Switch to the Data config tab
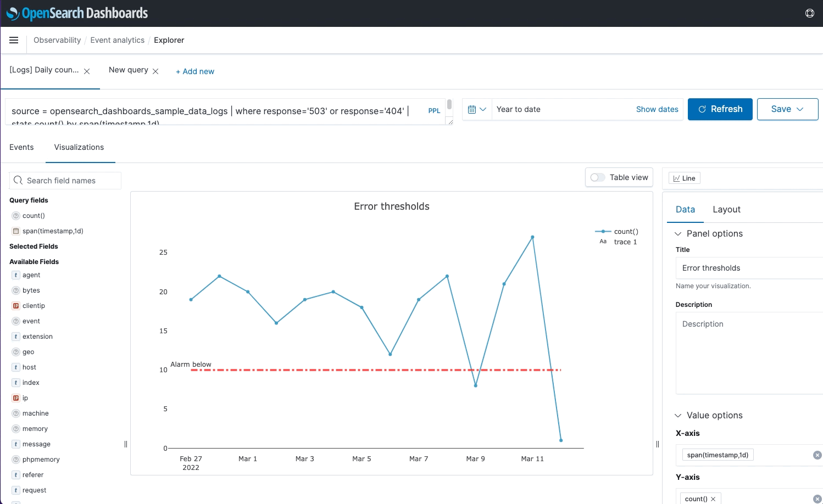 pyautogui.click(x=685, y=210)
